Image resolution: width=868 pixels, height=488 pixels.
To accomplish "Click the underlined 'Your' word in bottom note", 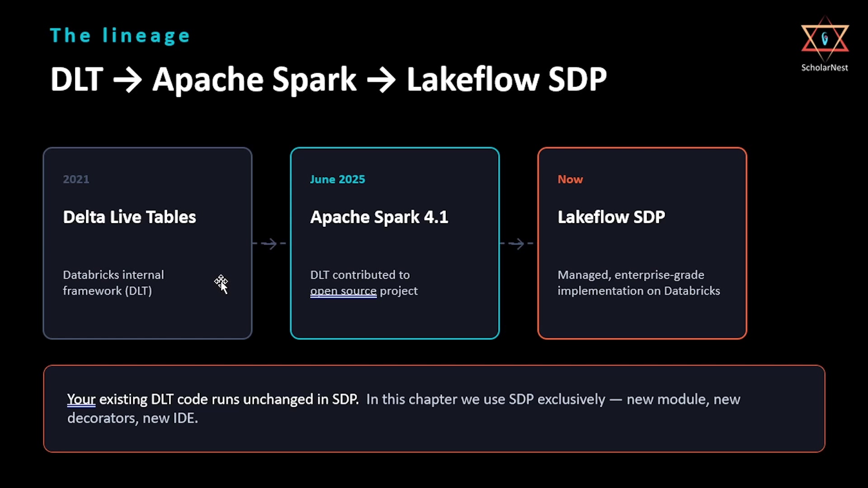I will click(81, 399).
